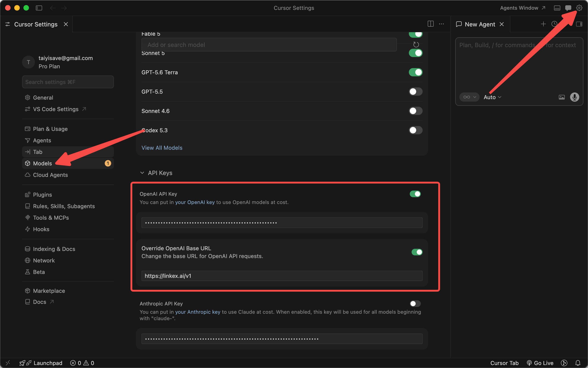Image resolution: width=588 pixels, height=368 pixels.
Task: Follow the 'your OpenAI key' link
Action: 195,202
